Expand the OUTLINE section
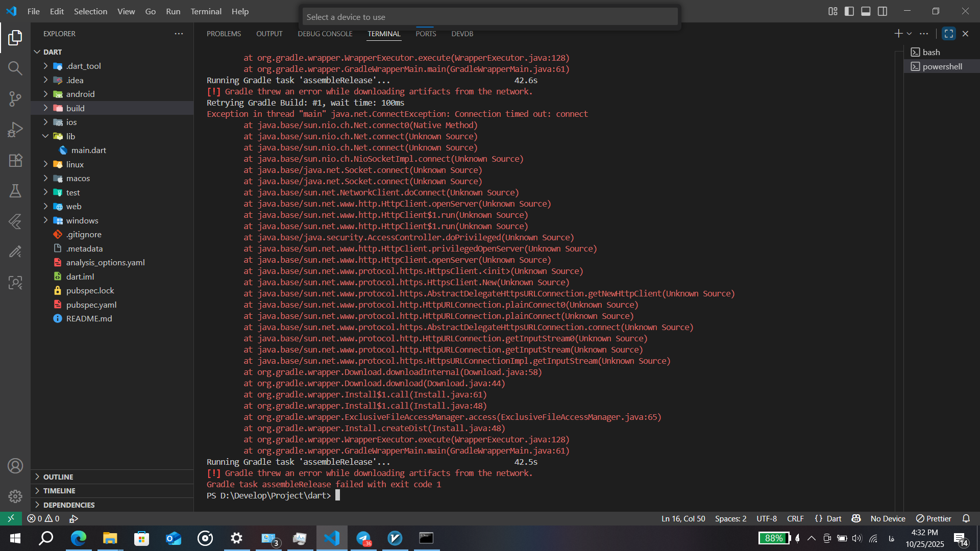Screen dimensions: 980x551 (58, 477)
